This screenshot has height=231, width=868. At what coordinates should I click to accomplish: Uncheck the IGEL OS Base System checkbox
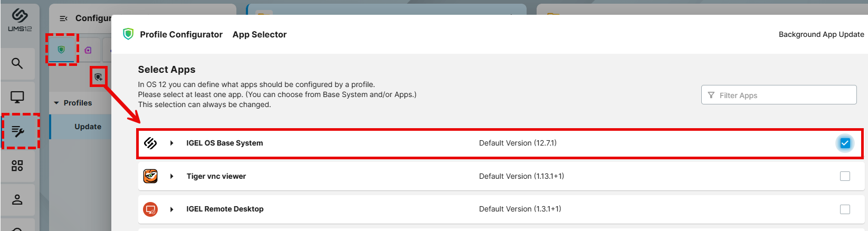[845, 143]
